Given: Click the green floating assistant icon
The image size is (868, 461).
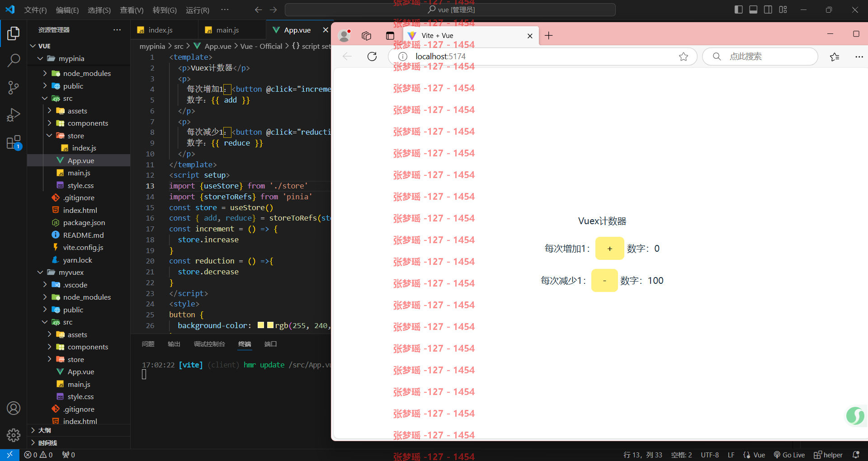Looking at the screenshot, I should coord(855,415).
